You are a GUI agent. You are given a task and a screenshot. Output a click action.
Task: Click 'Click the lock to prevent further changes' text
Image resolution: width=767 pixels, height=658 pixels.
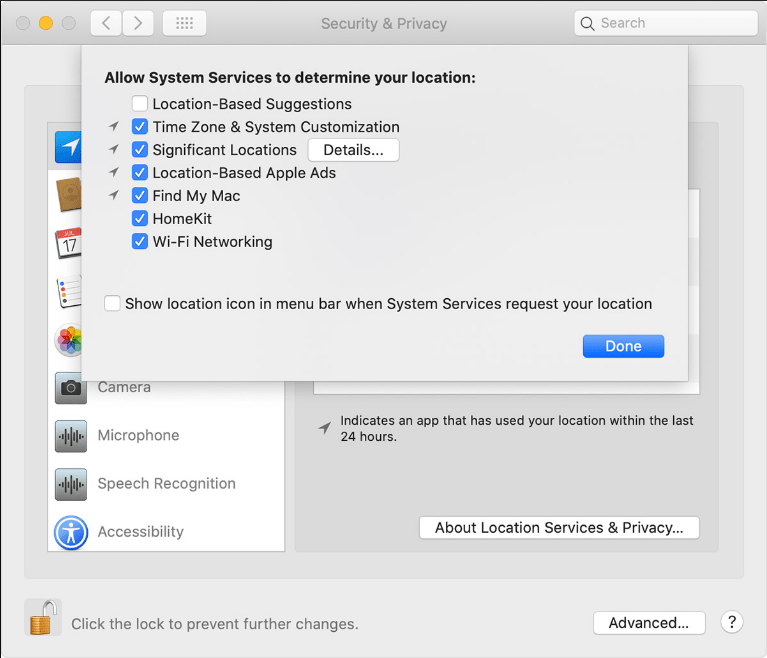point(215,624)
